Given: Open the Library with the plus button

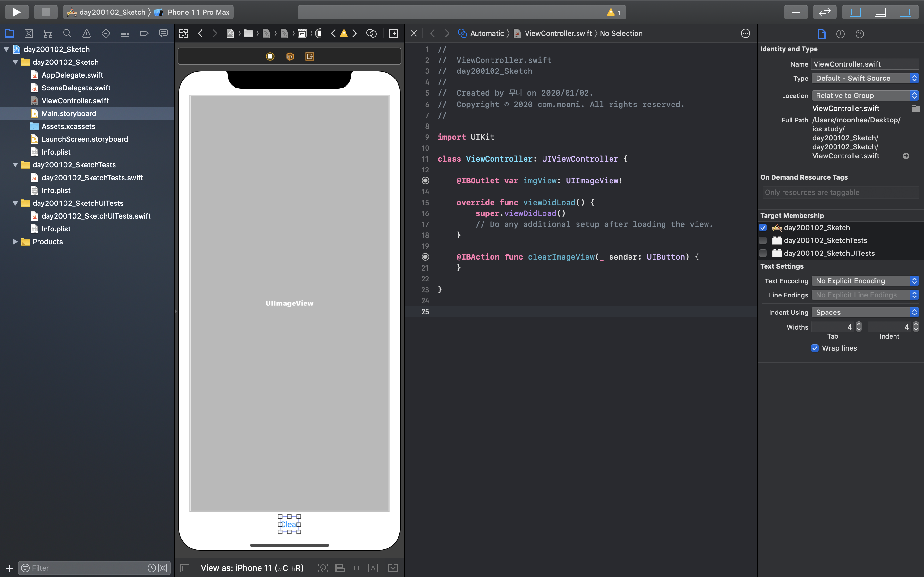Looking at the screenshot, I should 796,12.
